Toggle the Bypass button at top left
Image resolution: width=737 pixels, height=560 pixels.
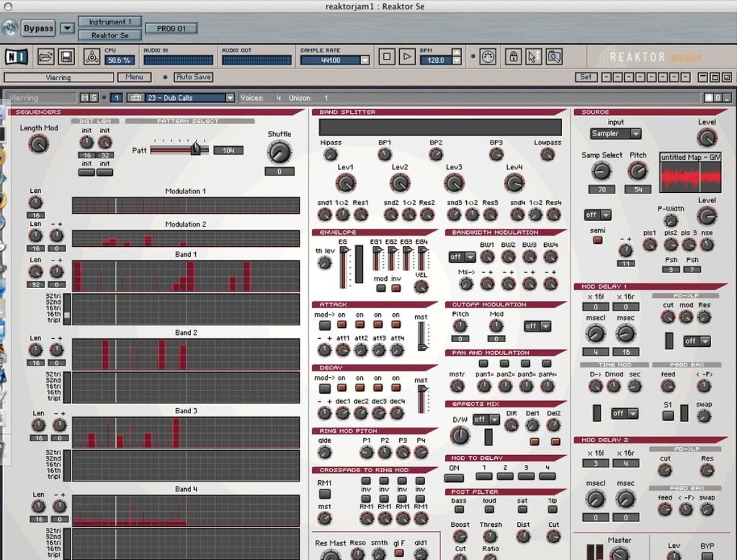(x=39, y=28)
